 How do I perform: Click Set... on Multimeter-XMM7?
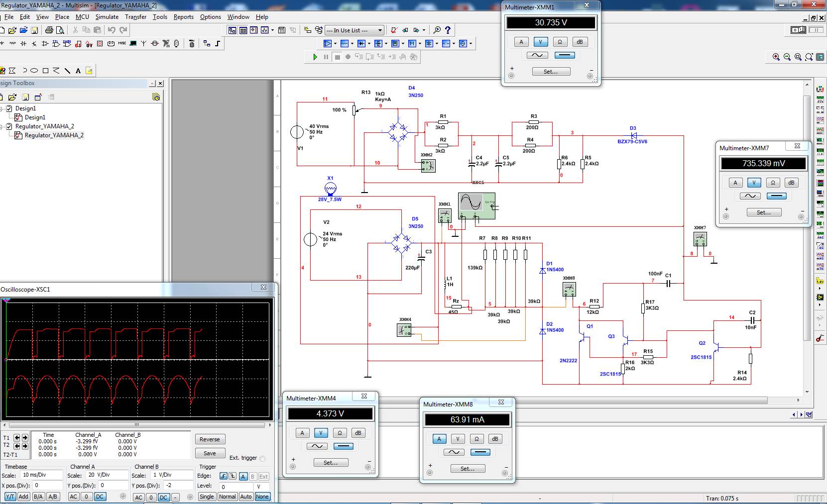pos(764,212)
